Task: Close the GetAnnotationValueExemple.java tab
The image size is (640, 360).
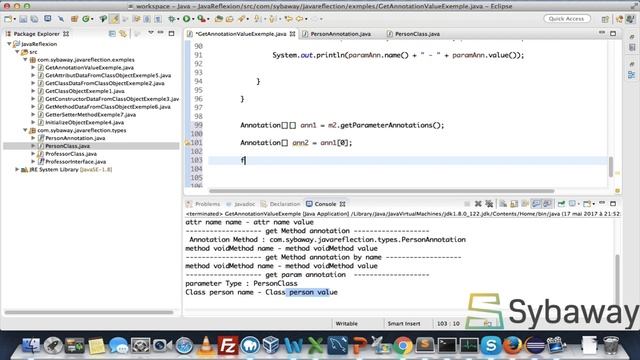Action: pyautogui.click(x=292, y=34)
